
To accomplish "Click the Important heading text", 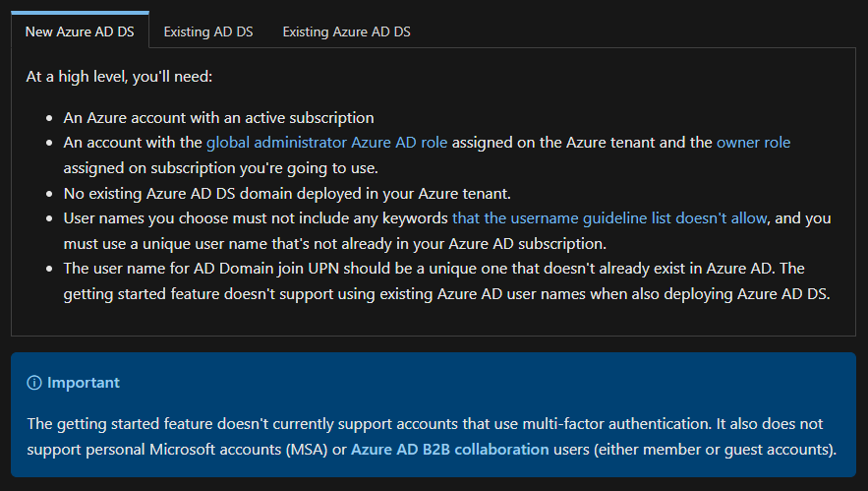I will pyautogui.click(x=84, y=383).
